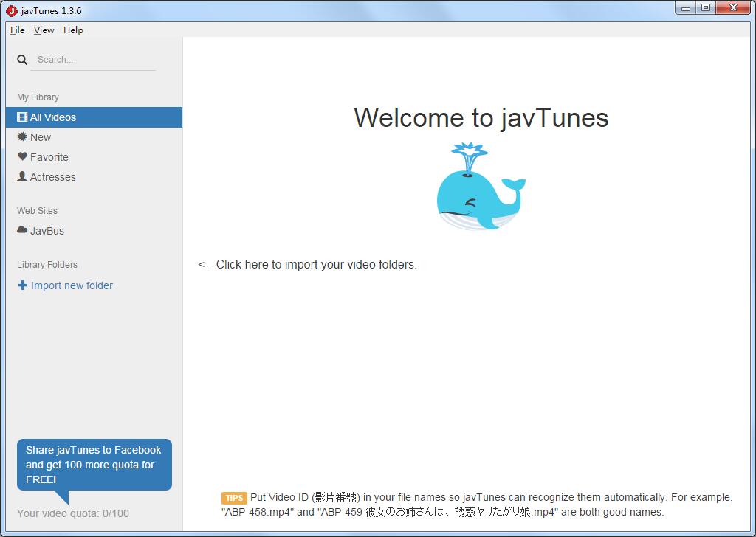Close the javTunes window

tap(733, 7)
